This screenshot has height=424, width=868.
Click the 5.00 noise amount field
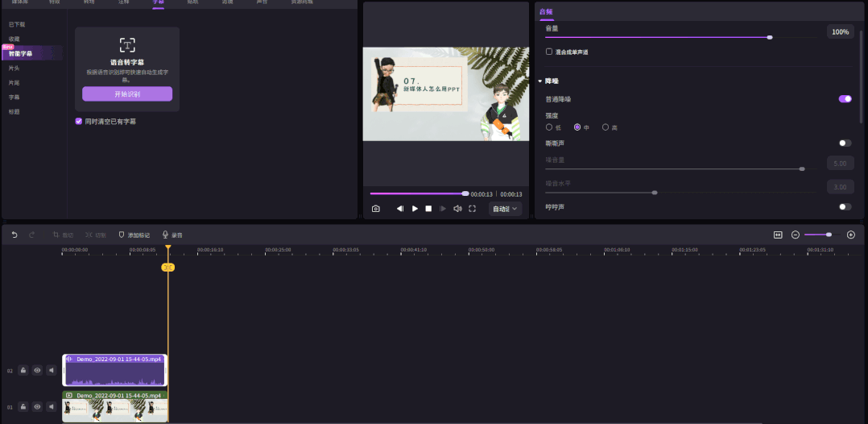pyautogui.click(x=841, y=164)
